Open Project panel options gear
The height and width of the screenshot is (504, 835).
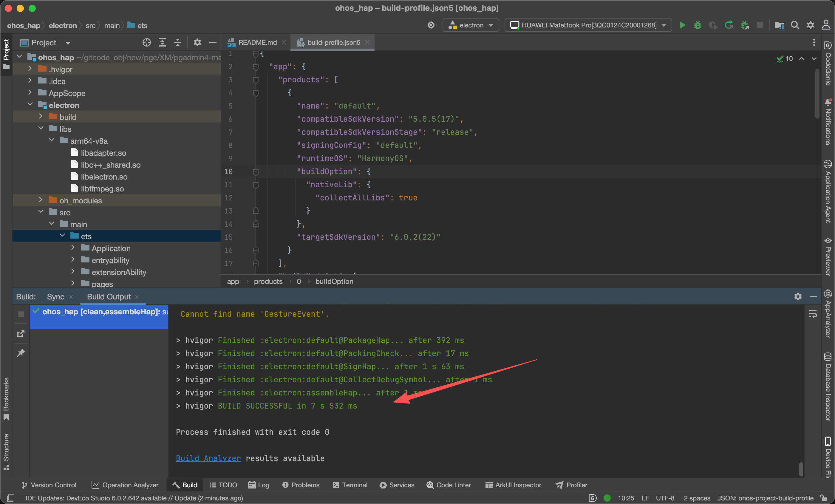pos(197,42)
